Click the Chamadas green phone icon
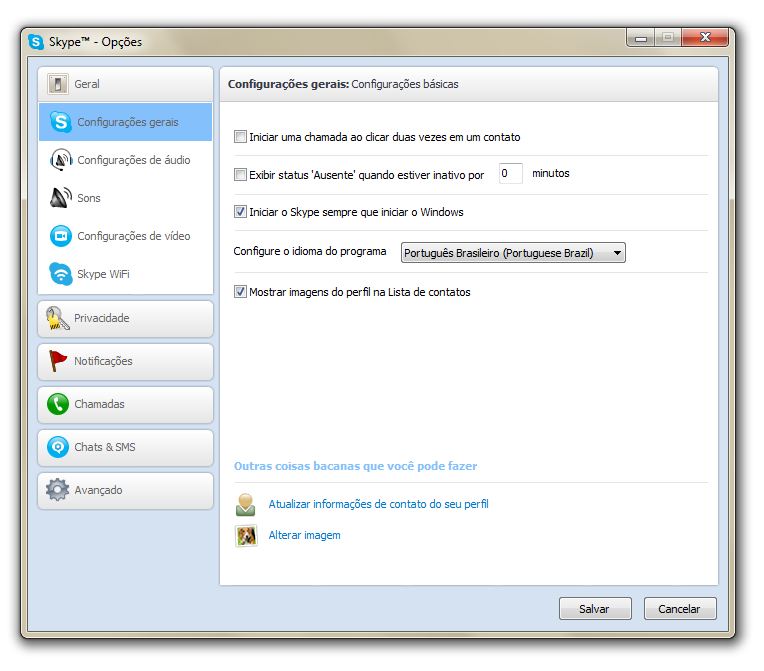Screen dimensions: 764x671 [x=58, y=404]
